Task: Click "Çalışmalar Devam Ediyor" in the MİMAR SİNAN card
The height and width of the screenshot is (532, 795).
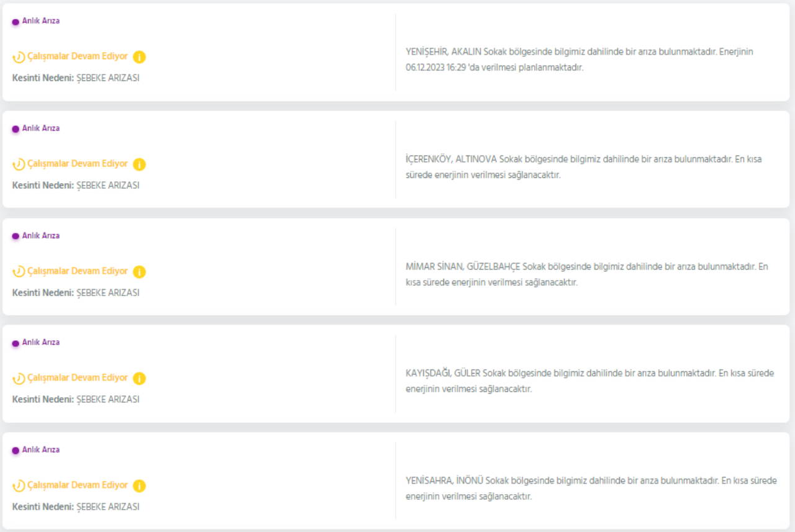Action: (x=78, y=271)
